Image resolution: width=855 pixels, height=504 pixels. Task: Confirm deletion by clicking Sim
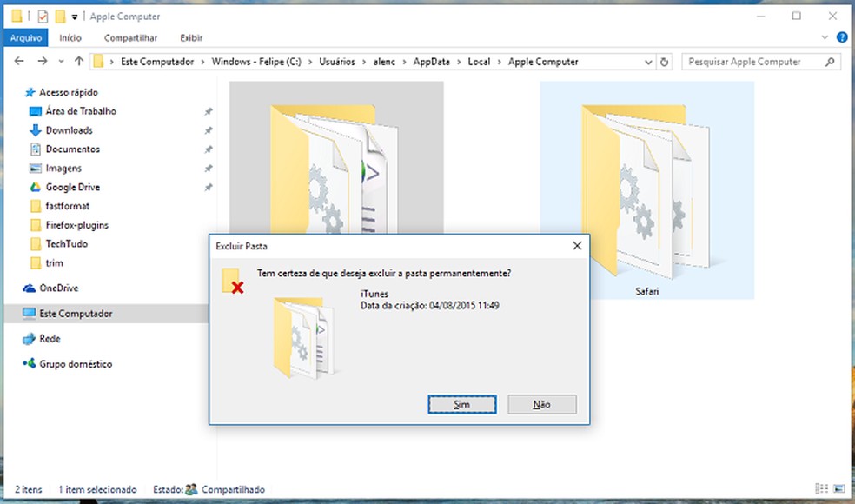[461, 404]
